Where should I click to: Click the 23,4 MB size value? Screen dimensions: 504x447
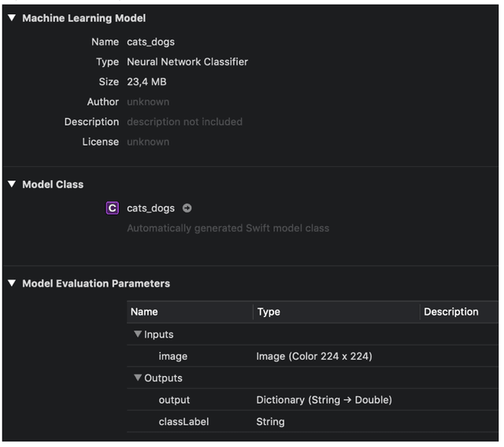point(146,82)
